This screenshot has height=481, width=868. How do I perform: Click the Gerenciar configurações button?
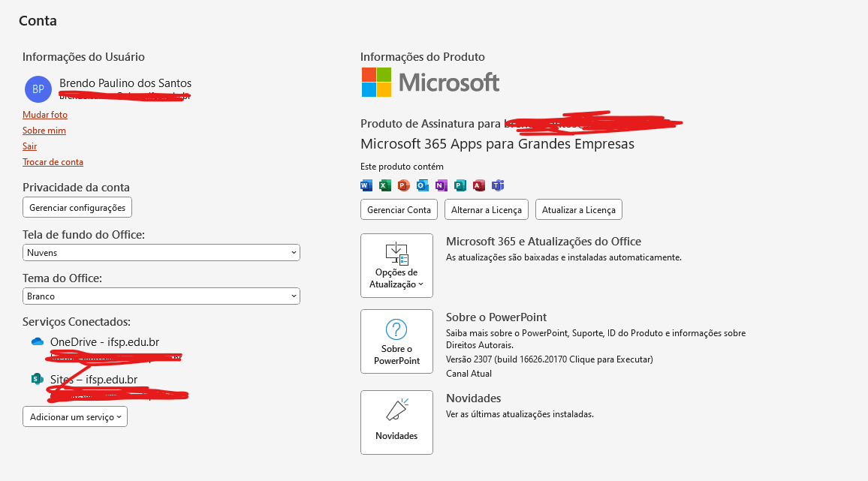[77, 208]
